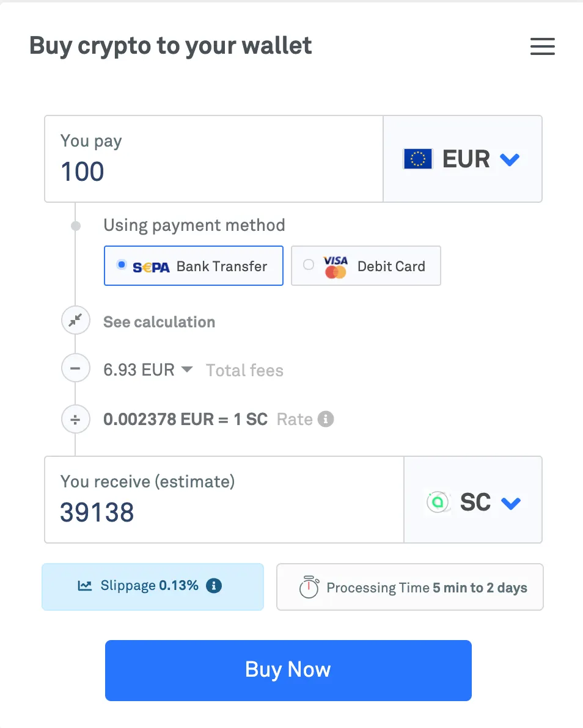Click the EU flag icon next to EUR
The height and width of the screenshot is (728, 583).
pyautogui.click(x=418, y=158)
